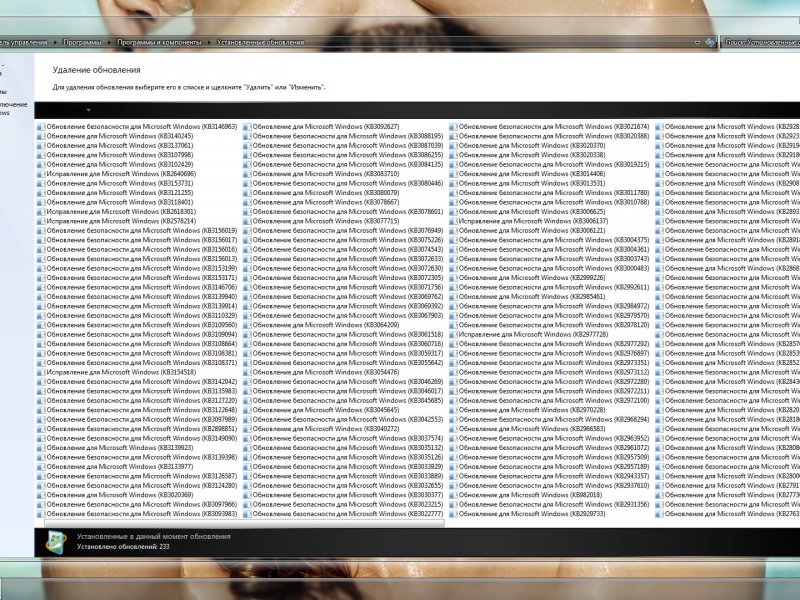
Task: Select security update KB3072633
Action: 343,259
